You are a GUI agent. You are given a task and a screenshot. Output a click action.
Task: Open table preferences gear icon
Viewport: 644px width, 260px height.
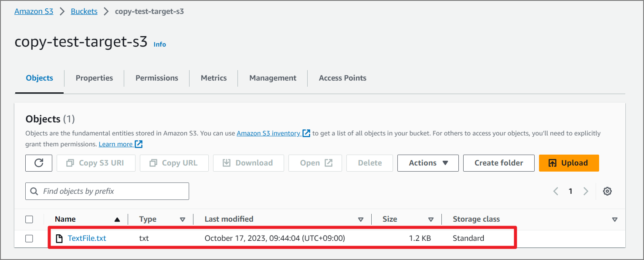tap(607, 191)
